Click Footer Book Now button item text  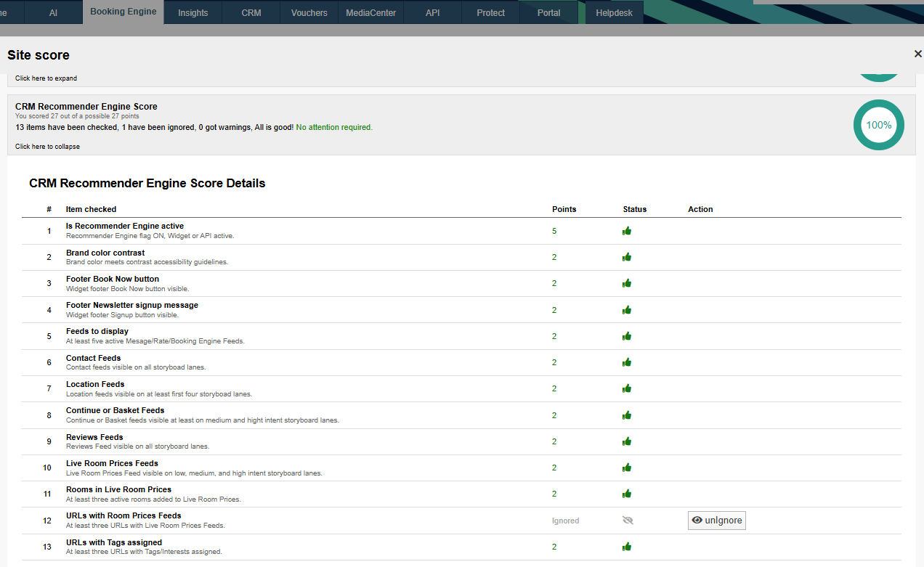(113, 279)
